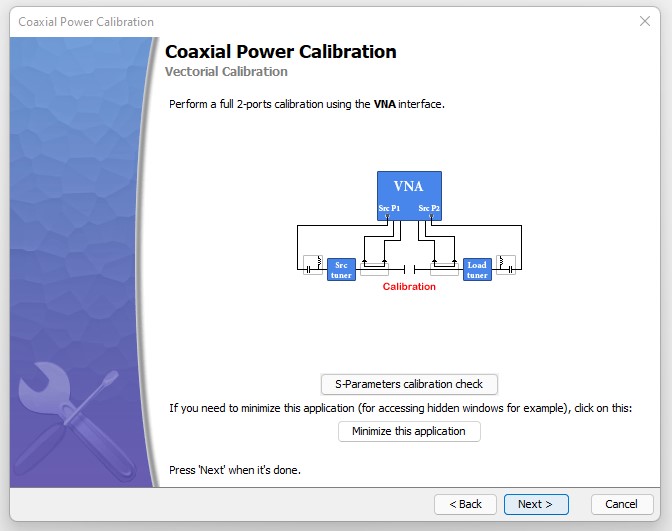672x531 pixels.
Task: Click the bias tee symbol right of Load tuner
Action: (x=506, y=265)
